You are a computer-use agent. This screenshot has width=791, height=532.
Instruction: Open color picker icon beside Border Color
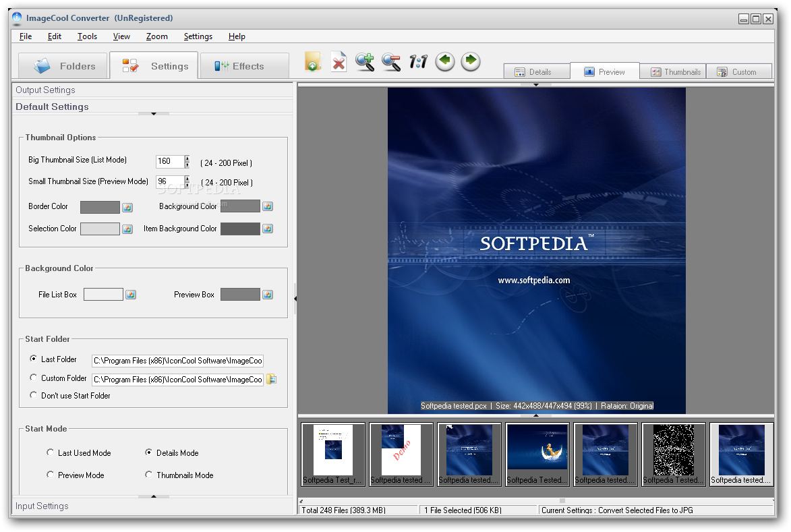127,207
